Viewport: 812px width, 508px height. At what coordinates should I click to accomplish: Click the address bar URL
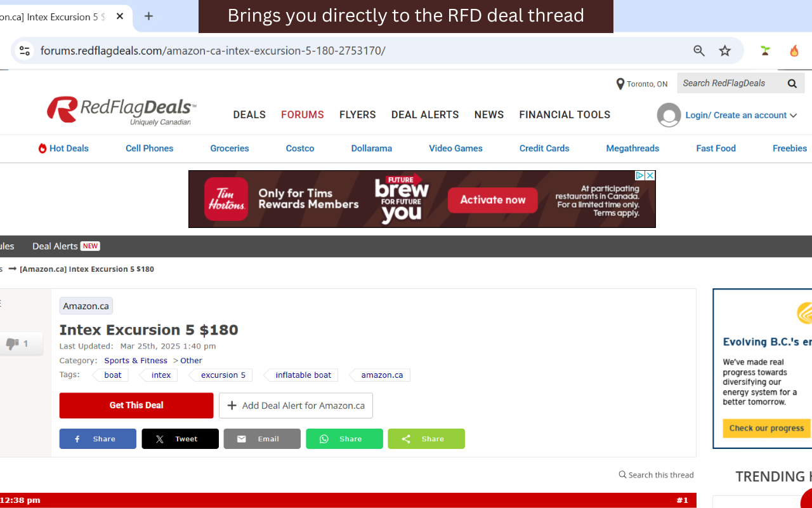(x=213, y=51)
